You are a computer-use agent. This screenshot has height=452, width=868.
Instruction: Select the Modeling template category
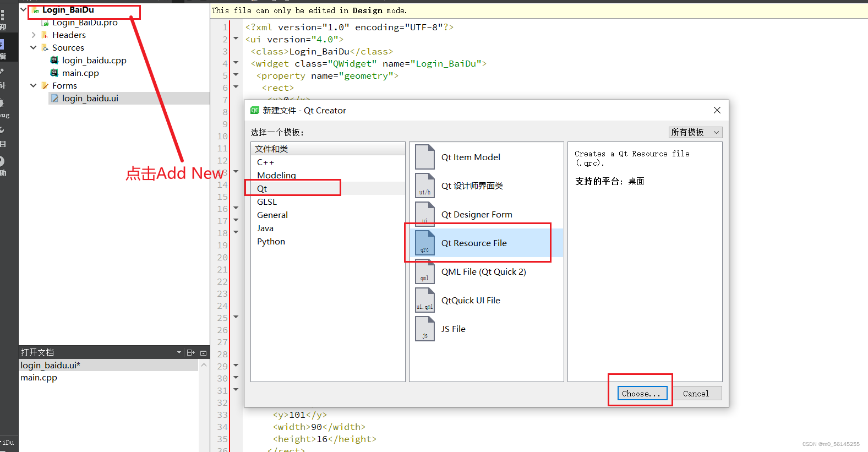pos(327,176)
